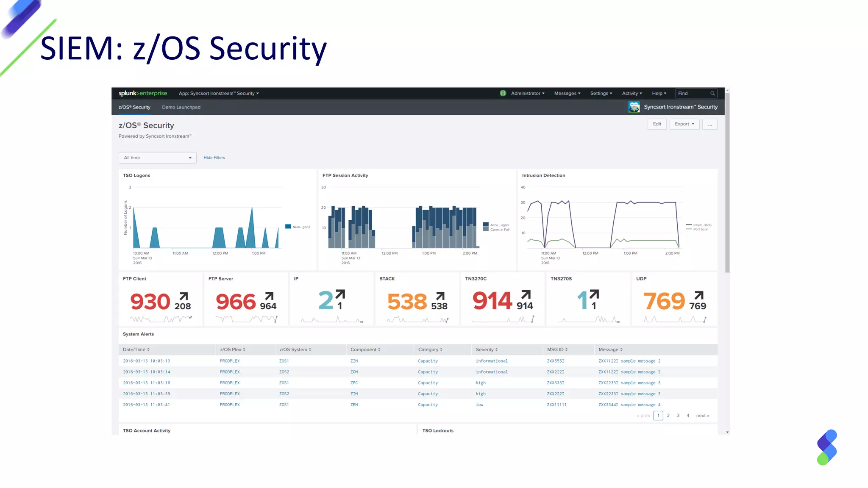The width and height of the screenshot is (868, 488).
Task: Go to alerts page 2
Action: [x=668, y=416]
